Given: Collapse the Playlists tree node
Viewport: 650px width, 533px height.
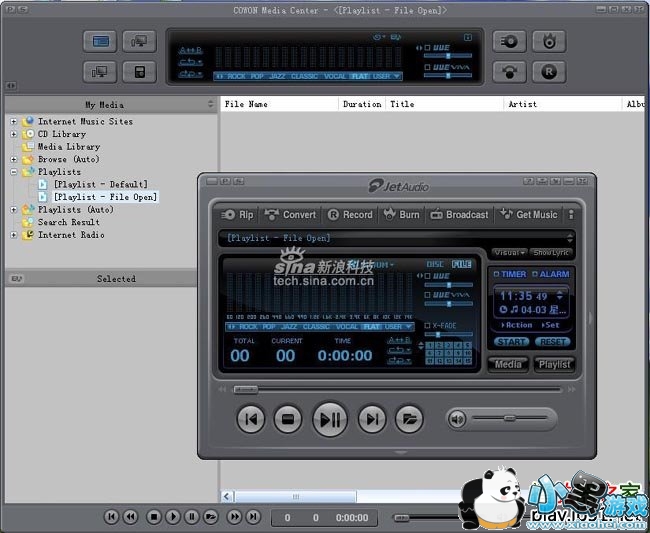Looking at the screenshot, I should [x=14, y=172].
